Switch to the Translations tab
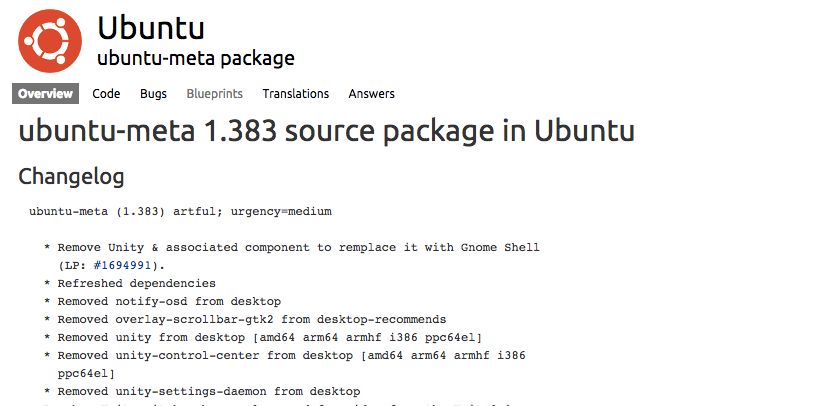This screenshot has height=406, width=814. click(295, 94)
